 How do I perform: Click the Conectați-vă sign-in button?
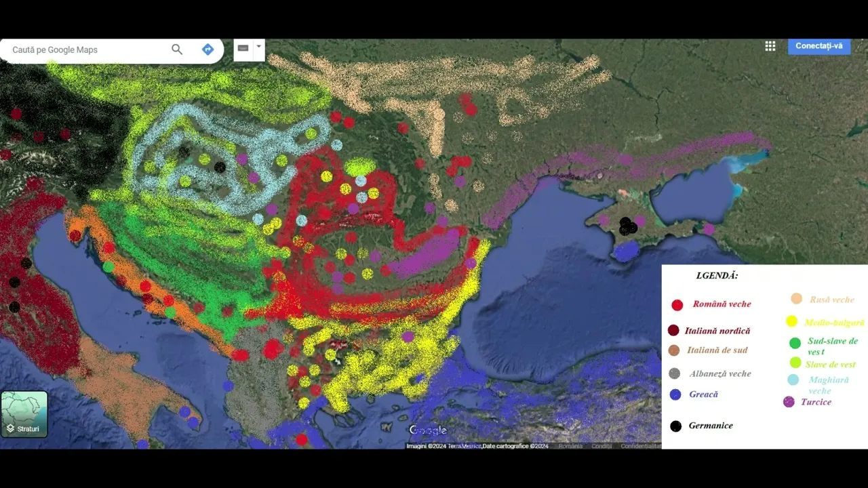819,46
